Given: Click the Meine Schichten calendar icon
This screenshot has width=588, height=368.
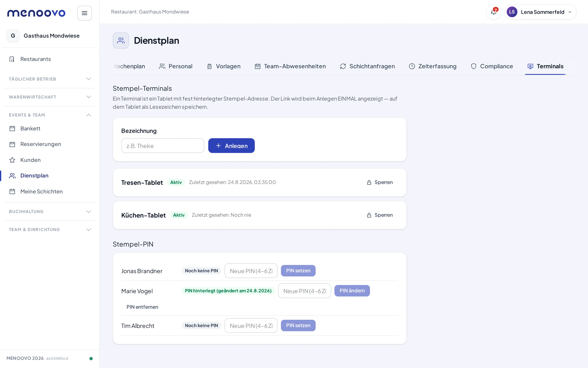Looking at the screenshot, I should (x=12, y=192).
